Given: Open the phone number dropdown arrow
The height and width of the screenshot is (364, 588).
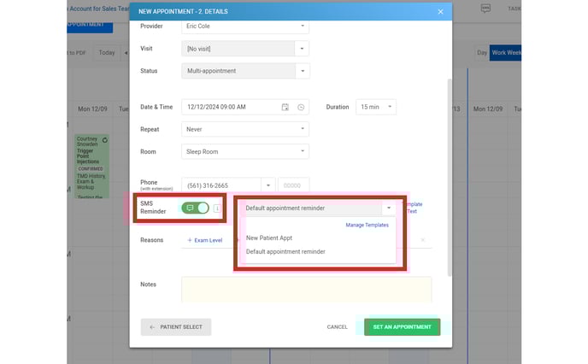Looking at the screenshot, I should point(268,185).
